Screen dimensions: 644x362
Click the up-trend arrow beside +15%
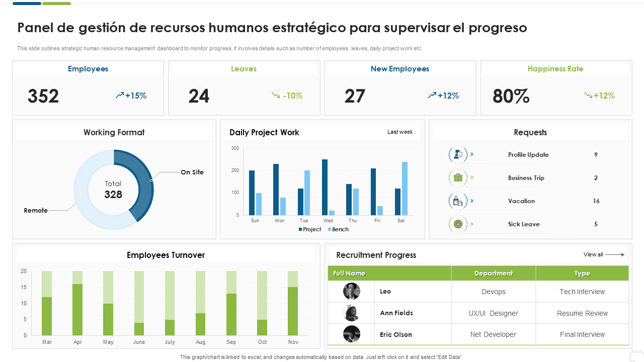tap(120, 95)
